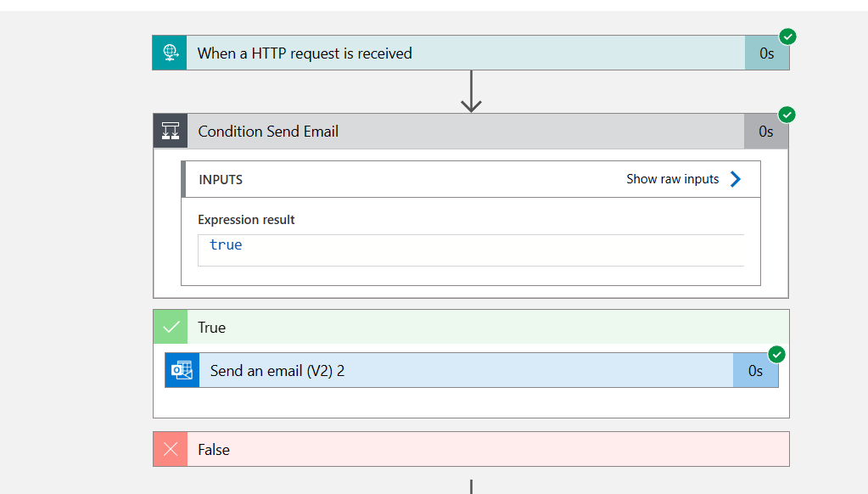Click the Show raw inputs link
This screenshot has width=868, height=494.
[x=673, y=179]
